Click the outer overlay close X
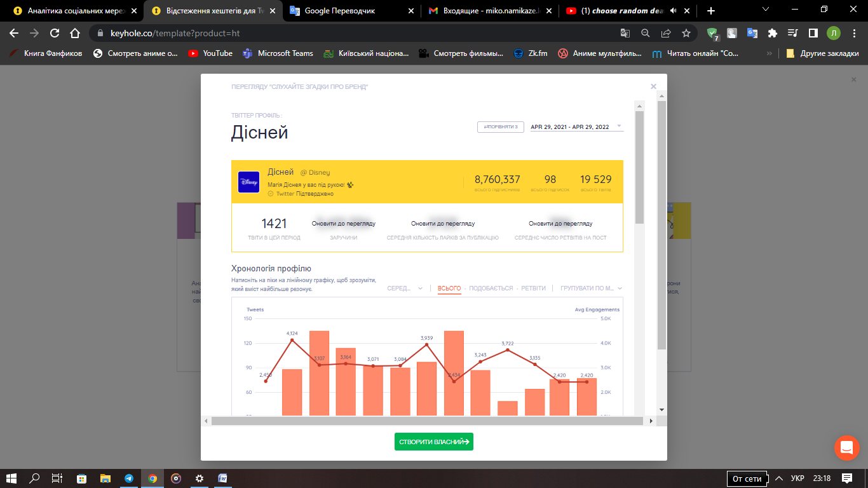868x488 pixels. (853, 79)
